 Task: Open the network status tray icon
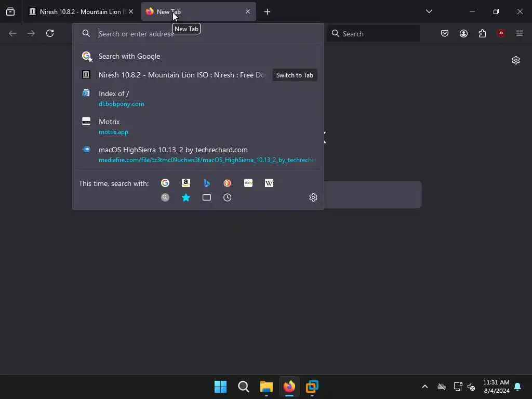458,387
